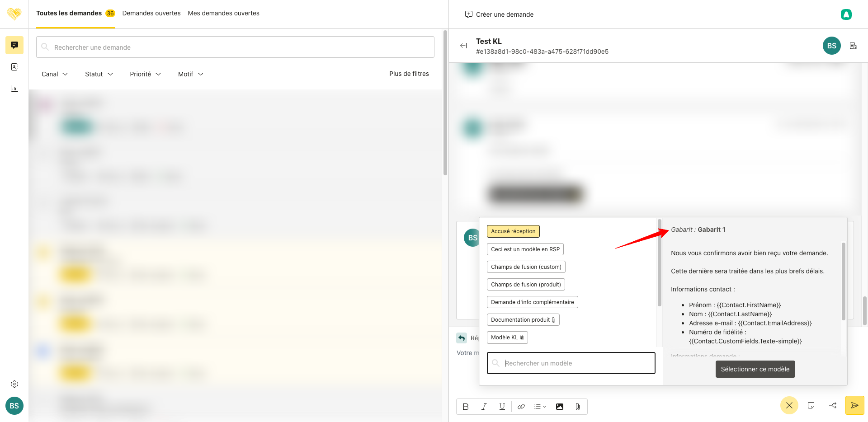
Task: Close the template picker with X button
Action: tap(789, 405)
